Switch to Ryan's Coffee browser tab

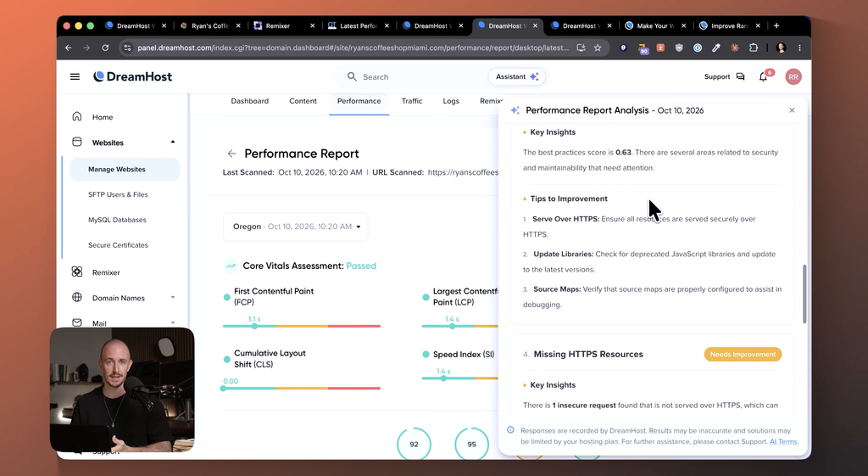pyautogui.click(x=210, y=25)
